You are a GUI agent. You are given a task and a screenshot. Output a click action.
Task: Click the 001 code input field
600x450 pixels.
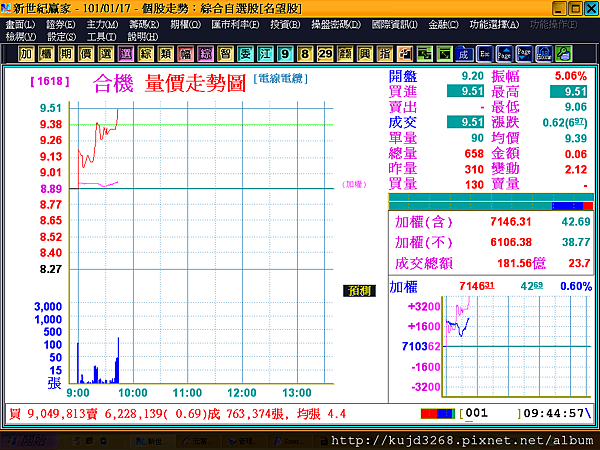tap(492, 414)
